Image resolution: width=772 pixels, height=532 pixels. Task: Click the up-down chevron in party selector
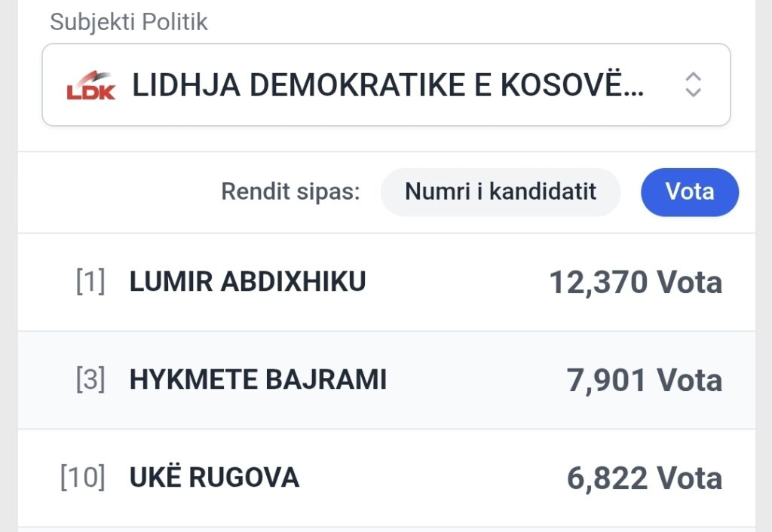(693, 85)
